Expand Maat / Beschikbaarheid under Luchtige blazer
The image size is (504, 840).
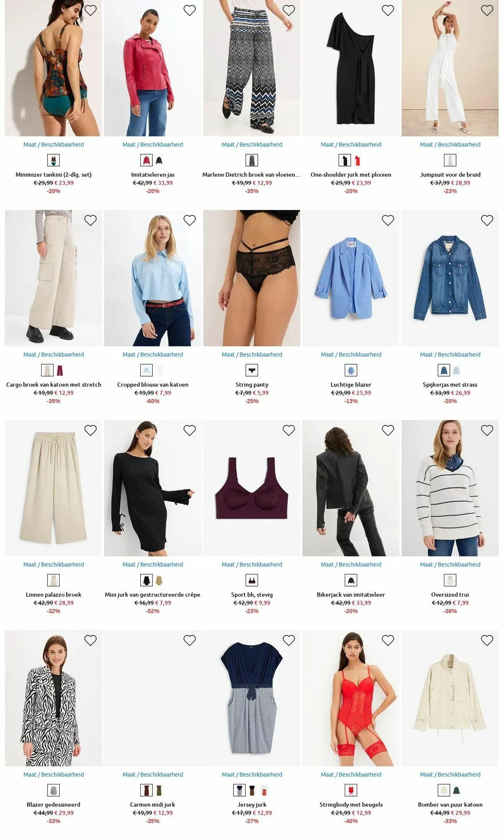pyautogui.click(x=351, y=355)
